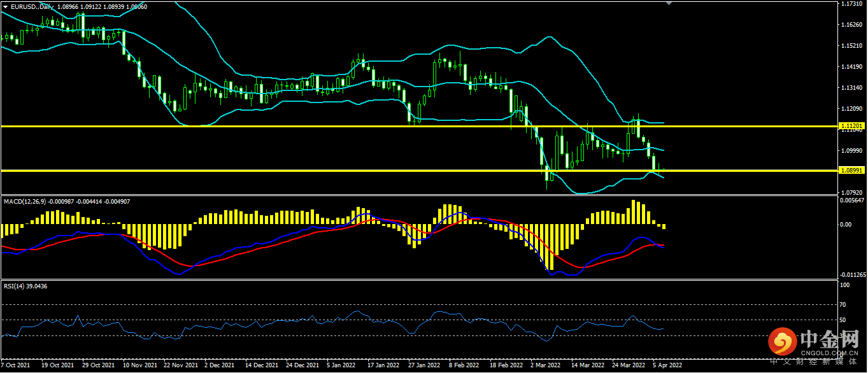This screenshot has height=373, width=868.
Task: Click the 7 Oct 2021 date label
Action: pos(15,366)
